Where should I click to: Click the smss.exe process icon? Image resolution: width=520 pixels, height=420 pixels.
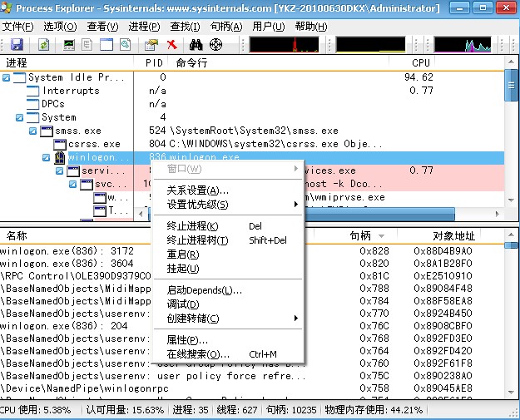click(x=46, y=131)
